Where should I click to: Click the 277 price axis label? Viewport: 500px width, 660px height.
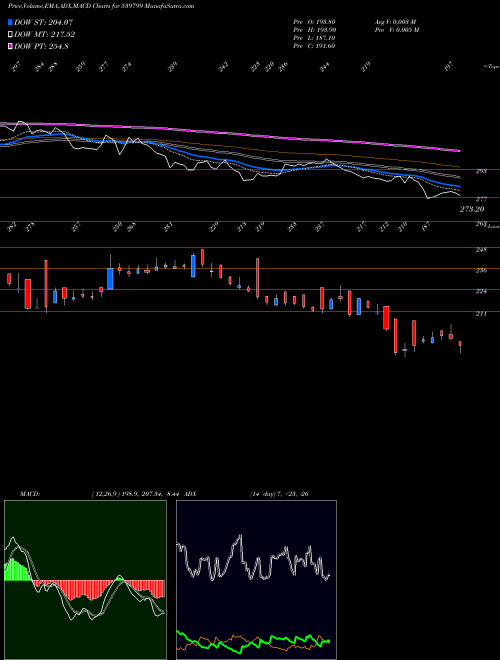482,199
